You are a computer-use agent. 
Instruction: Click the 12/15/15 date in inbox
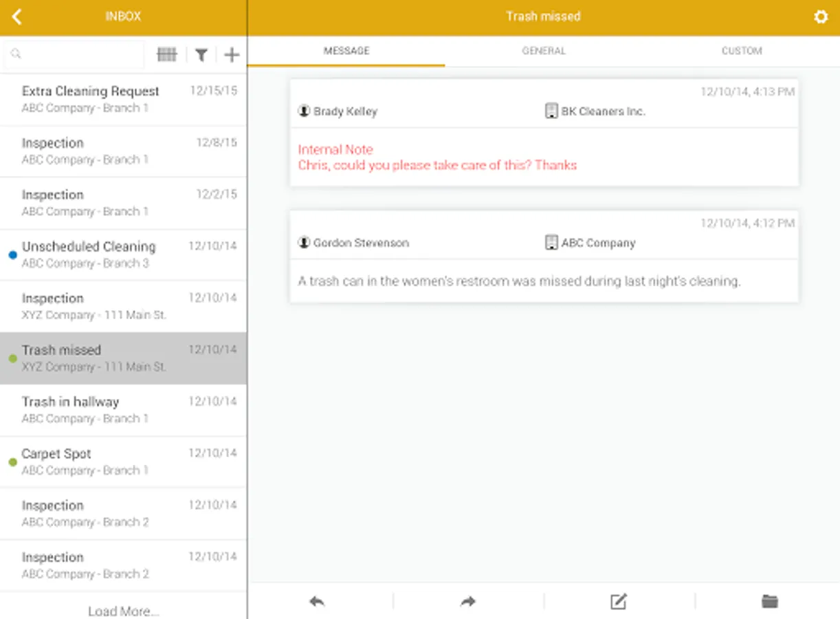pyautogui.click(x=214, y=91)
